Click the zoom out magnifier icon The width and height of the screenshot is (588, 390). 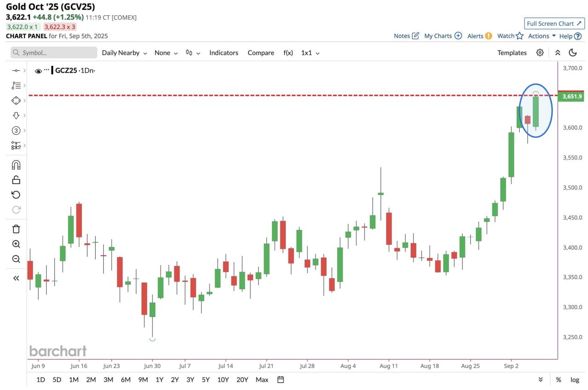pyautogui.click(x=16, y=259)
